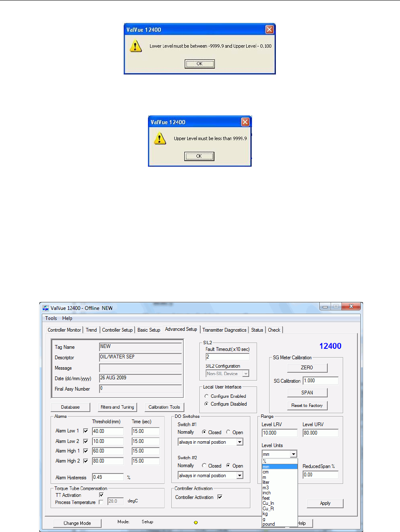Viewport: 400px width, 532px height.
Task: Click the Database button
Action: point(70,407)
